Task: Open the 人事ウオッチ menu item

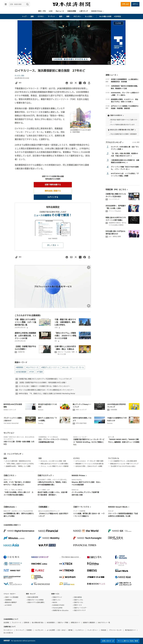Action: [x=84, y=11]
